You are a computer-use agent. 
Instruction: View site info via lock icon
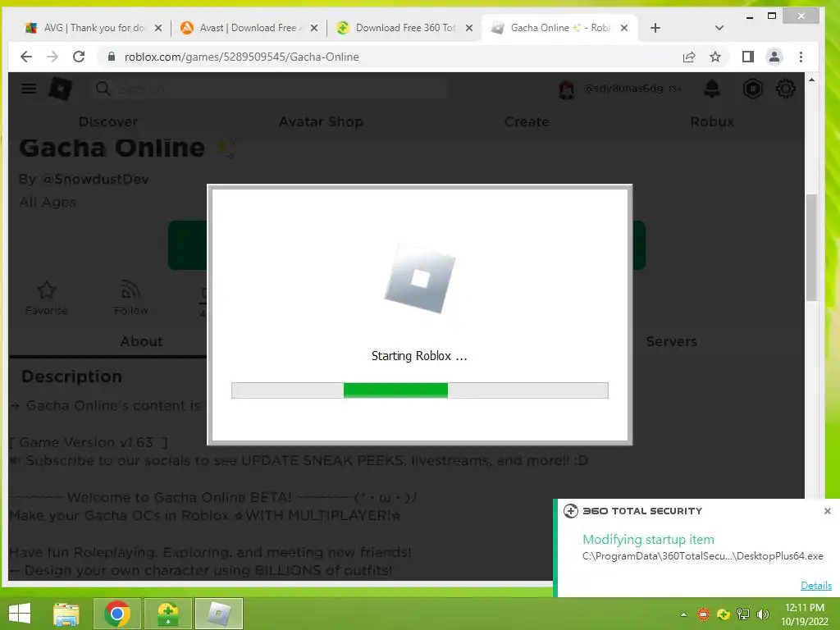pyautogui.click(x=112, y=57)
